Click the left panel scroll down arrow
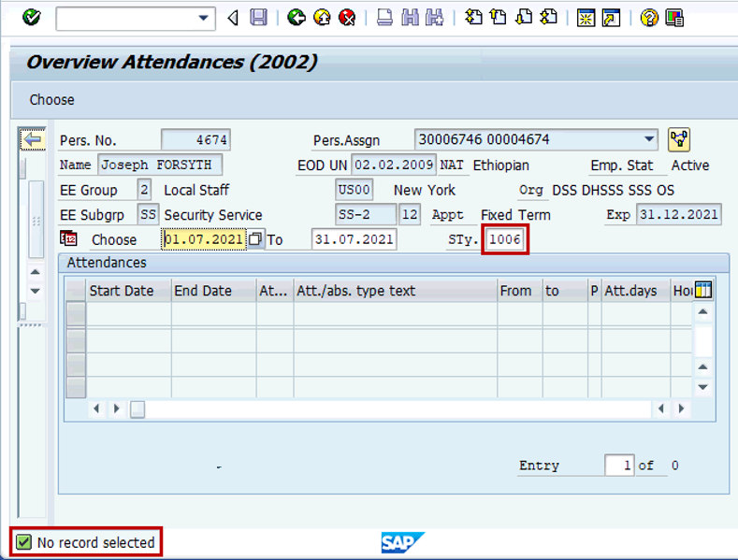The height and width of the screenshot is (560, 738). pyautogui.click(x=36, y=291)
